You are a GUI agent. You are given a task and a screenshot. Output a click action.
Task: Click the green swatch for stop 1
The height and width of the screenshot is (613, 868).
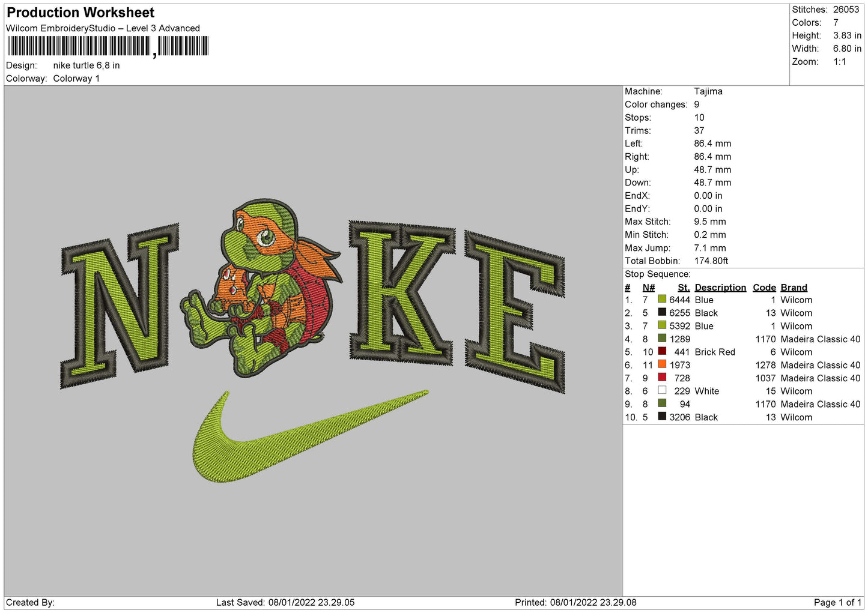point(662,300)
